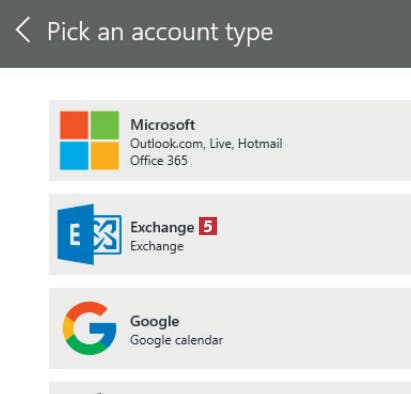This screenshot has width=411, height=394.
Task: Click the arrows emblem on Exchange icon
Action: (x=106, y=235)
